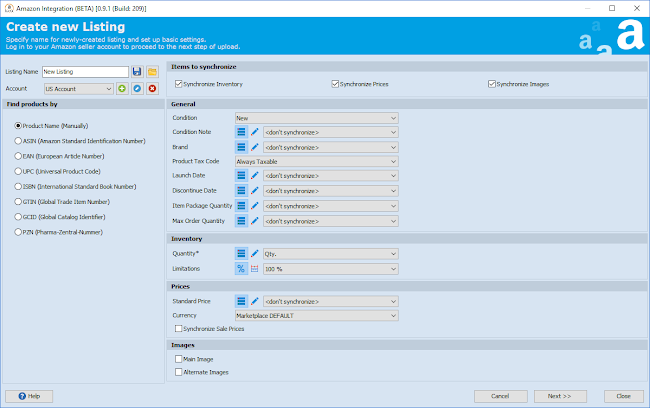650x408 pixels.
Task: Click the Close button at bottom
Action: click(623, 396)
